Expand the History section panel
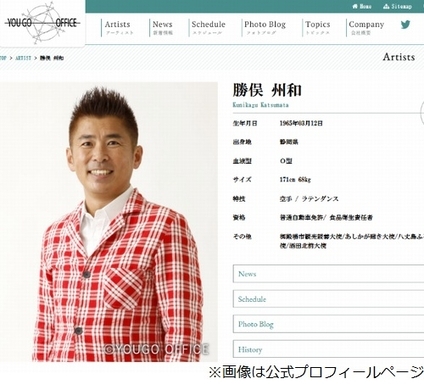Screen dimensions: 424x390 pos(328,349)
